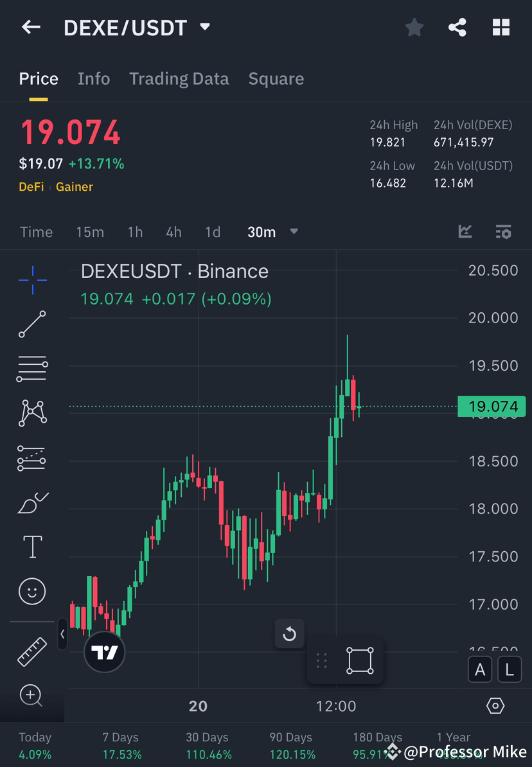Tap the undo arrow above the chart

290,633
